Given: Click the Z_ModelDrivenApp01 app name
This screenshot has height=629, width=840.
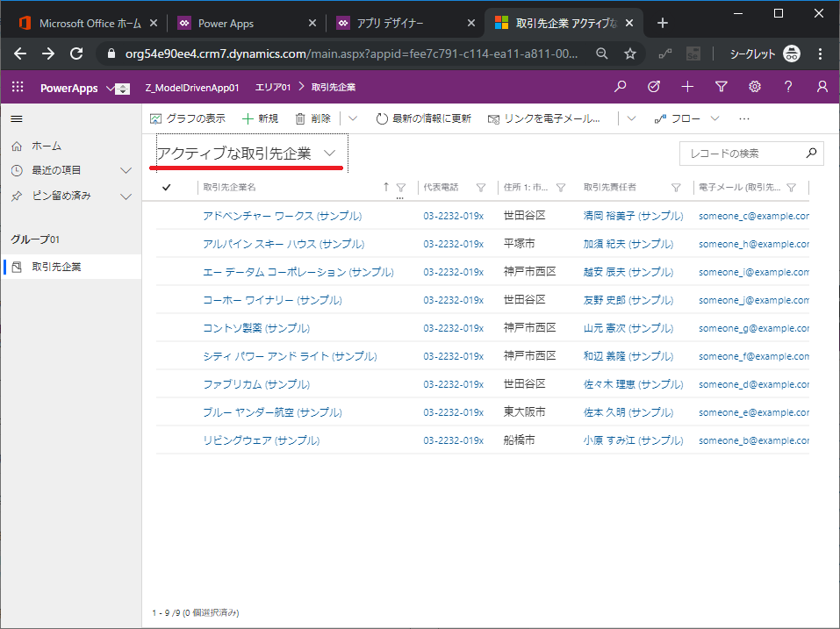Looking at the screenshot, I should pos(192,88).
